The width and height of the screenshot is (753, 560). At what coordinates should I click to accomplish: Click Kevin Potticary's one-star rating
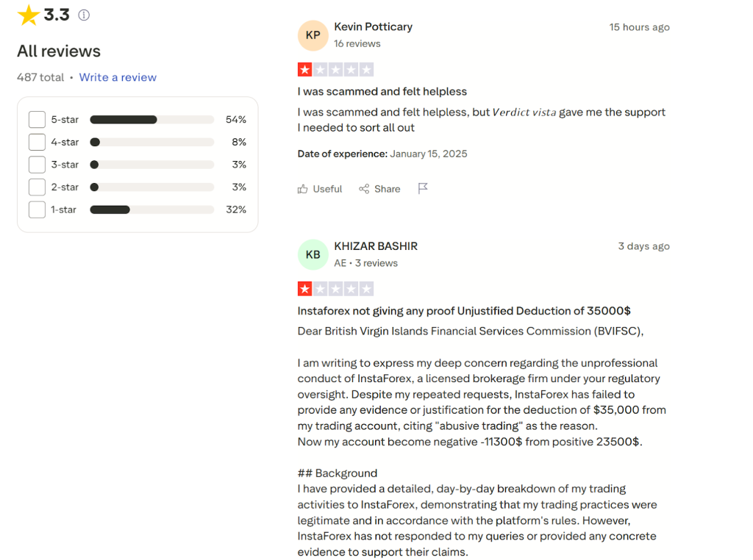(335, 70)
